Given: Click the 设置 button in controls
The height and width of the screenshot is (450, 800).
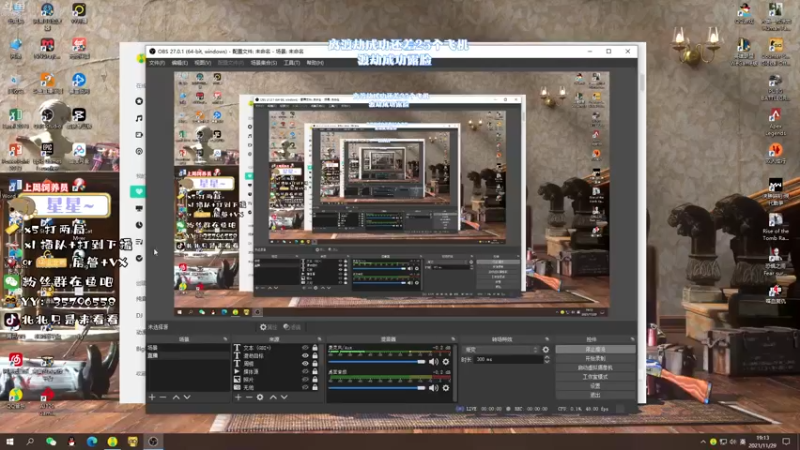Looking at the screenshot, I should tap(595, 386).
